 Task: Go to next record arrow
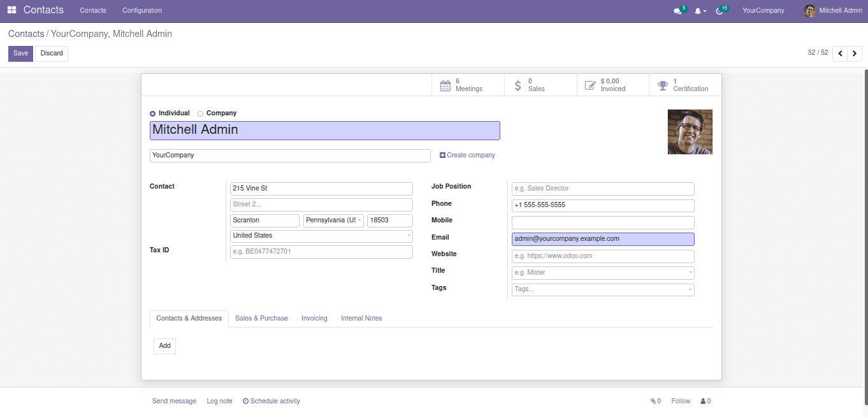855,54
